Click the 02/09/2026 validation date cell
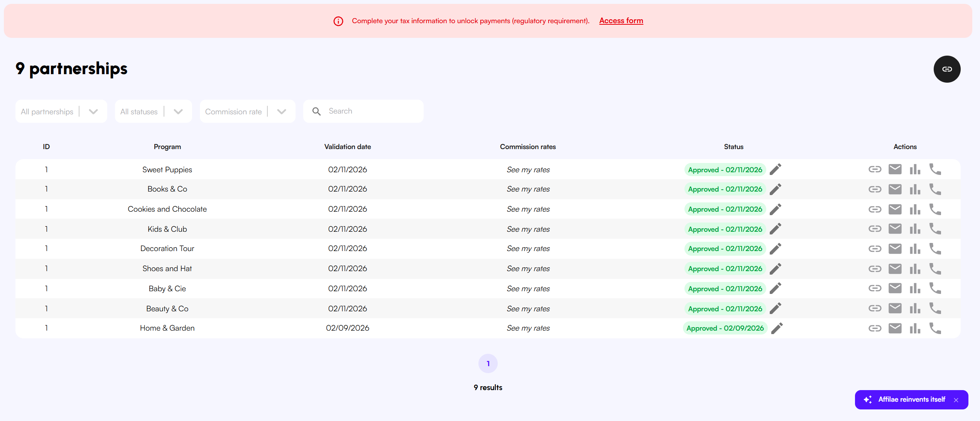This screenshot has width=980, height=421. point(347,328)
